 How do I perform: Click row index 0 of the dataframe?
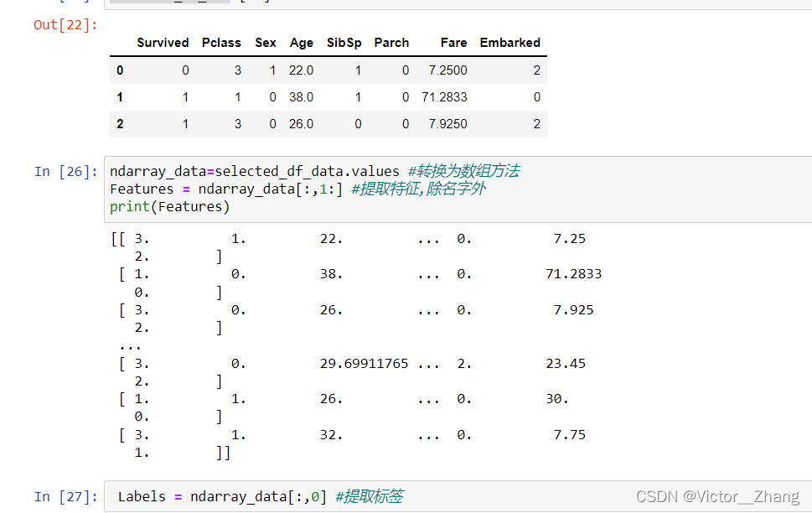click(x=120, y=70)
